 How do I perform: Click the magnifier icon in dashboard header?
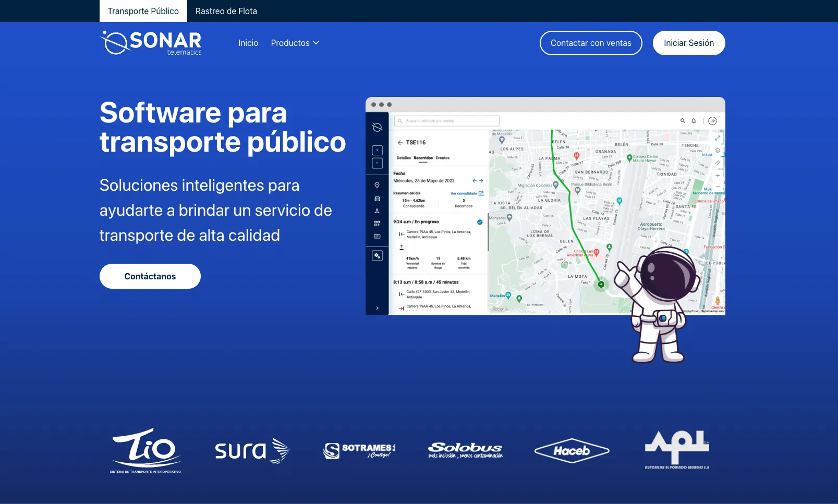click(683, 121)
